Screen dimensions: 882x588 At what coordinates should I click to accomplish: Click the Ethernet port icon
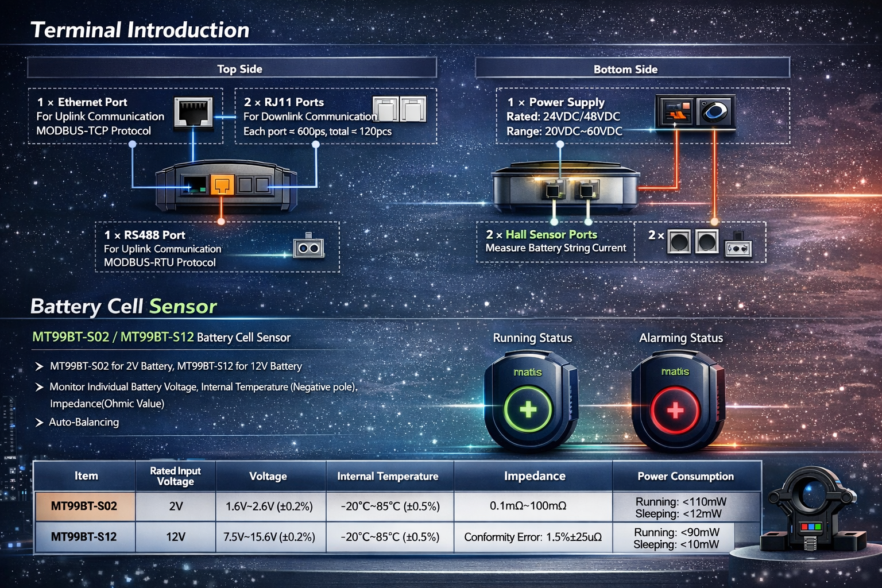pos(194,111)
